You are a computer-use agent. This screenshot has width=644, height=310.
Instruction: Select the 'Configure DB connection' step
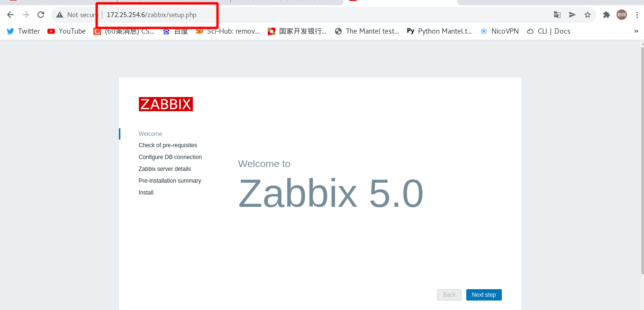point(170,157)
